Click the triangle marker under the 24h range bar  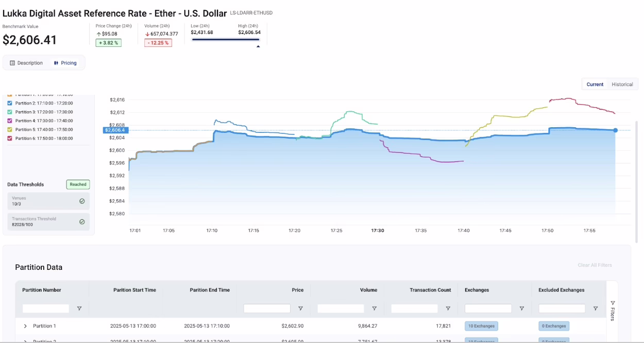[258, 46]
